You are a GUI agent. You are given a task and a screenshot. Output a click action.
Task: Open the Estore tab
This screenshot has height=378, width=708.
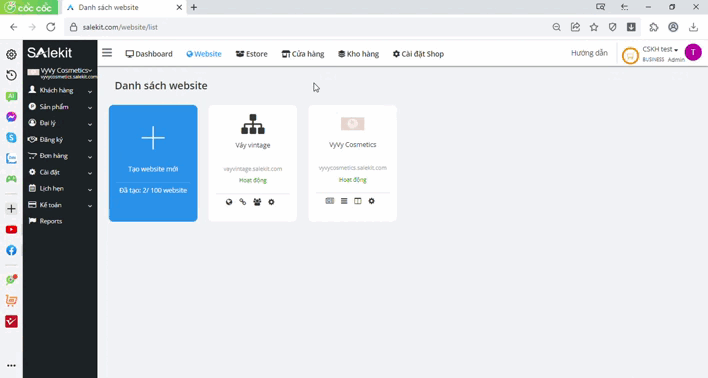click(x=252, y=54)
